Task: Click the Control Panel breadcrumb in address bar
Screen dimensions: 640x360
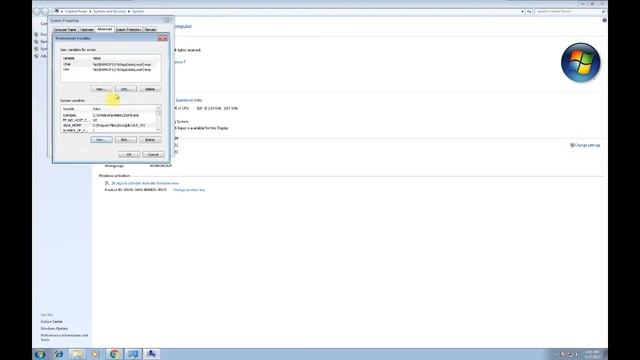Action: click(x=76, y=11)
